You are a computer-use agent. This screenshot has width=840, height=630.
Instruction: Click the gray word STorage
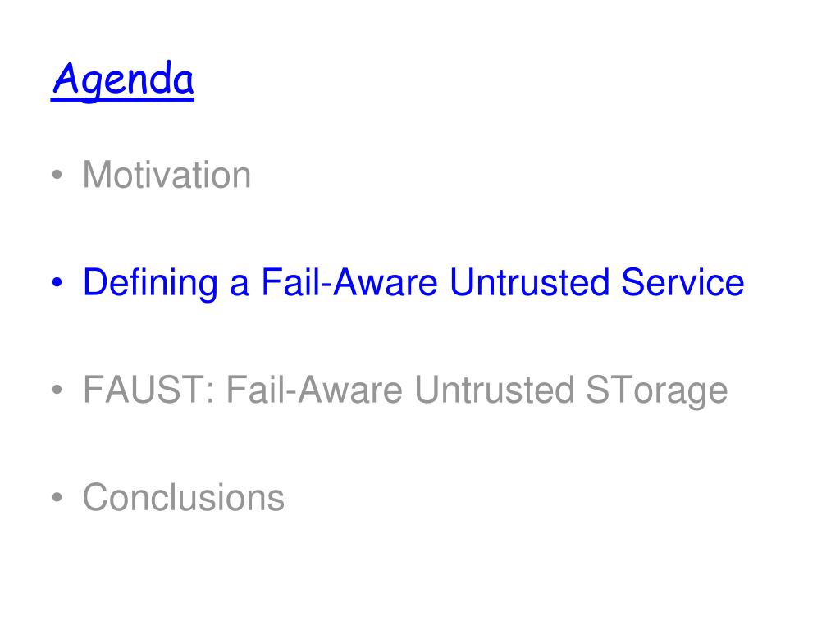pos(657,390)
